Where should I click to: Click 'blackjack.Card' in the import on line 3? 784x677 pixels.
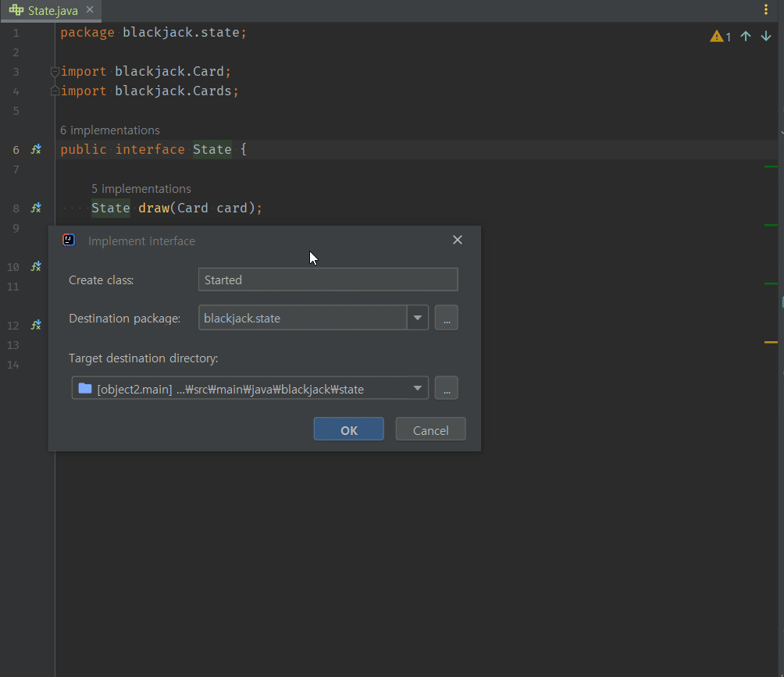click(169, 72)
